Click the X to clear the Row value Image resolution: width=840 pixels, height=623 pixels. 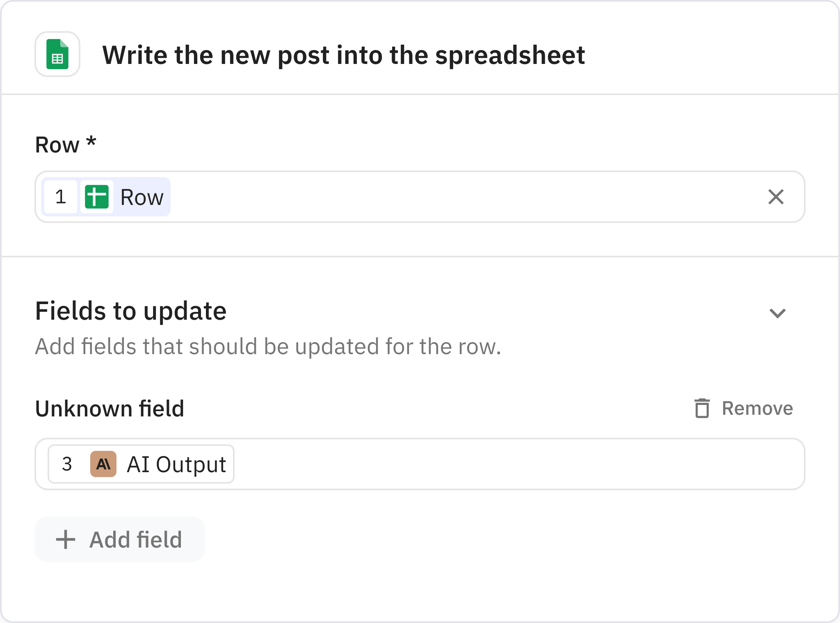[x=776, y=197]
